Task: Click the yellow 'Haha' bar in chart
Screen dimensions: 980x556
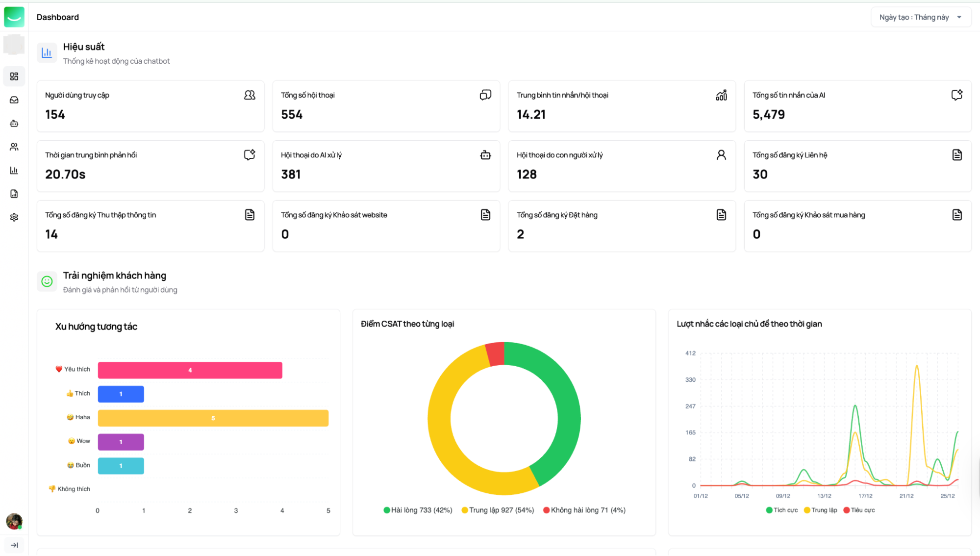Action: tap(213, 418)
